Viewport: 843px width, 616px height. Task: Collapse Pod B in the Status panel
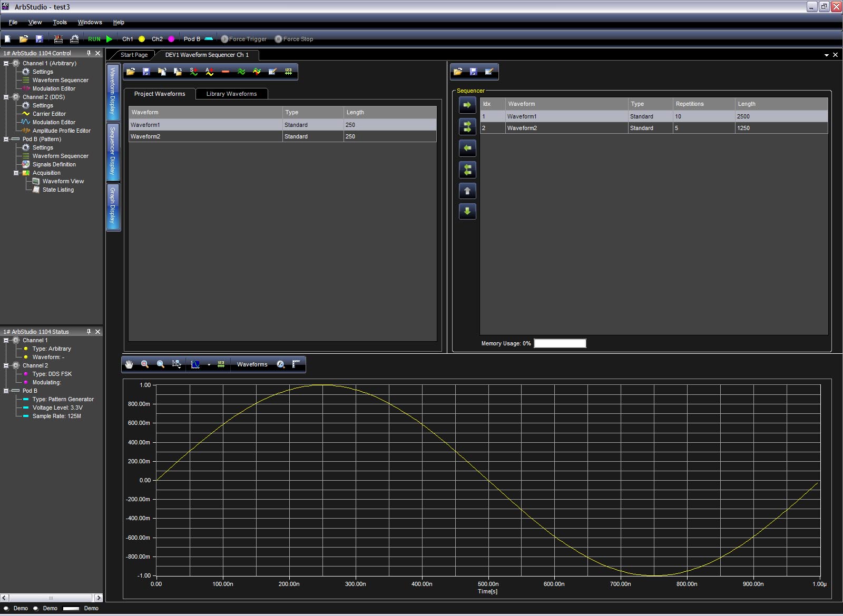[x=6, y=391]
